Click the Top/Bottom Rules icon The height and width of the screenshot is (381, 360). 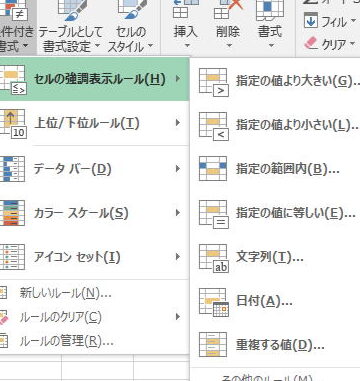click(13, 124)
